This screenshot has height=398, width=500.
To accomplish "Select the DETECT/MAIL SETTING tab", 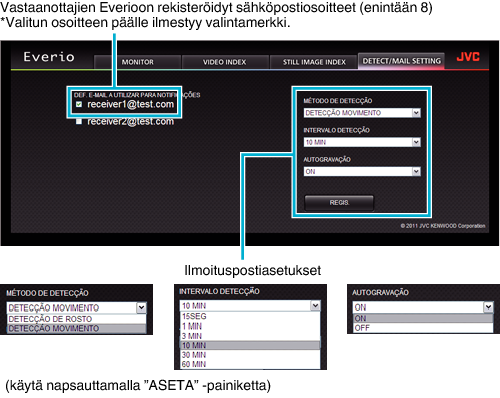I will click(x=401, y=61).
